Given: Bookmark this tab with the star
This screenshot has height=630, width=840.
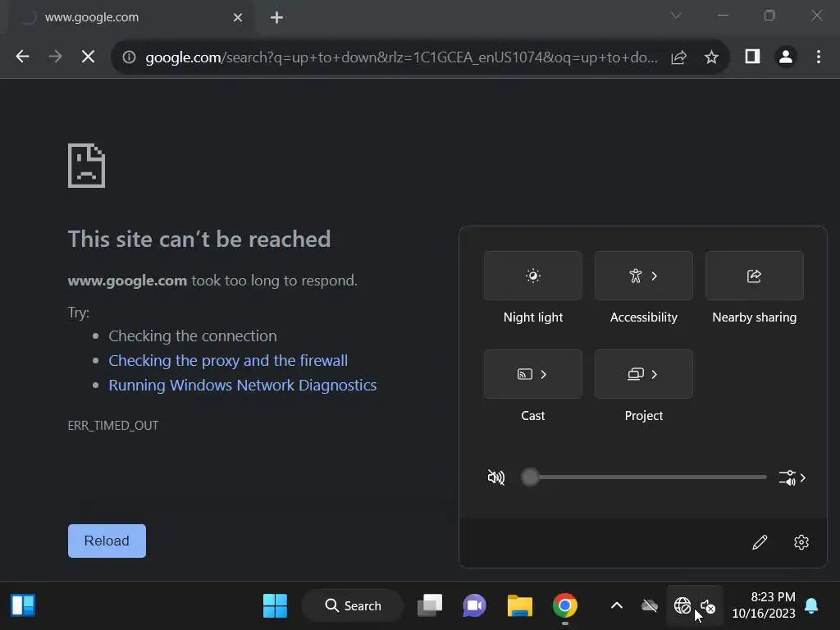Looking at the screenshot, I should pyautogui.click(x=711, y=57).
